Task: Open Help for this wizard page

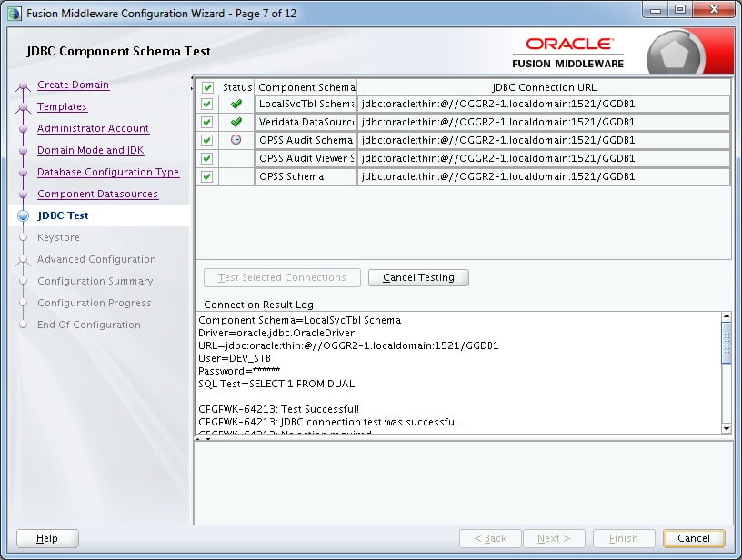Action: tap(47, 538)
